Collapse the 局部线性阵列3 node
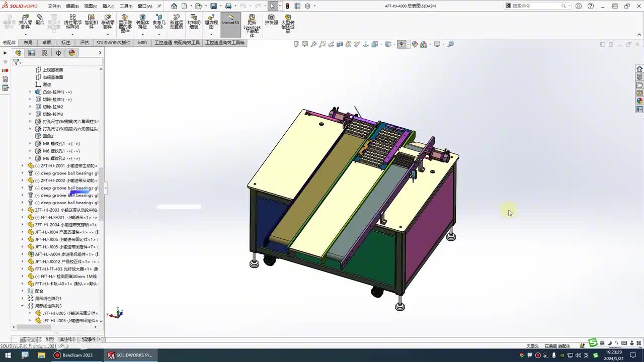This screenshot has height=362, width=644. pyautogui.click(x=22, y=306)
